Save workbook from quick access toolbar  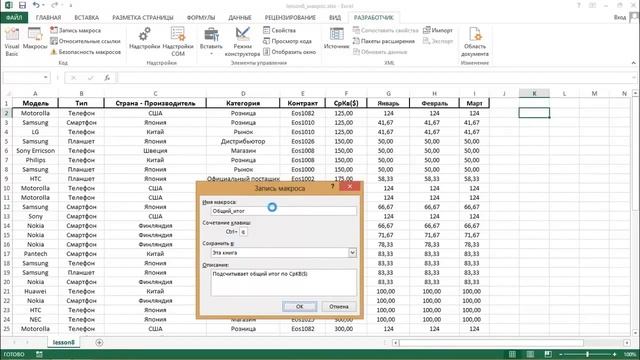pyautogui.click(x=22, y=5)
